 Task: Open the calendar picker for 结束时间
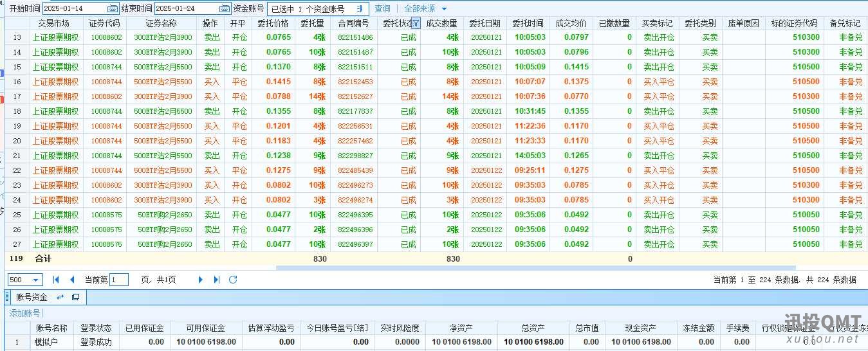[224, 9]
